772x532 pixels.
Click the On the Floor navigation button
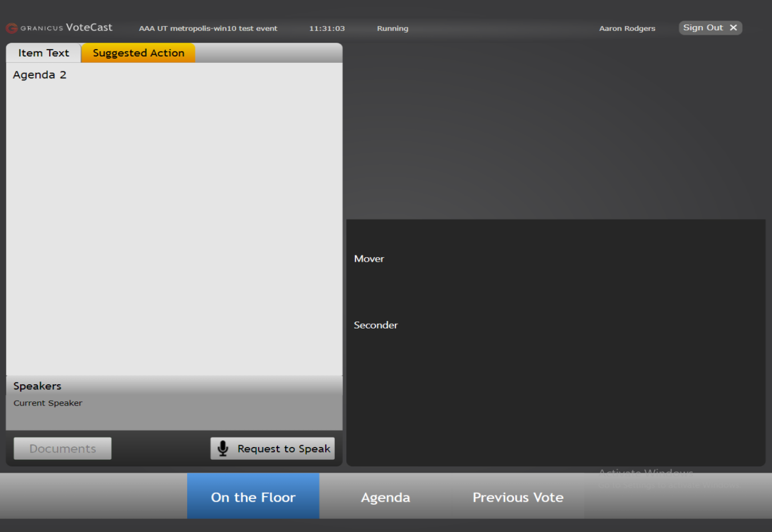253,496
